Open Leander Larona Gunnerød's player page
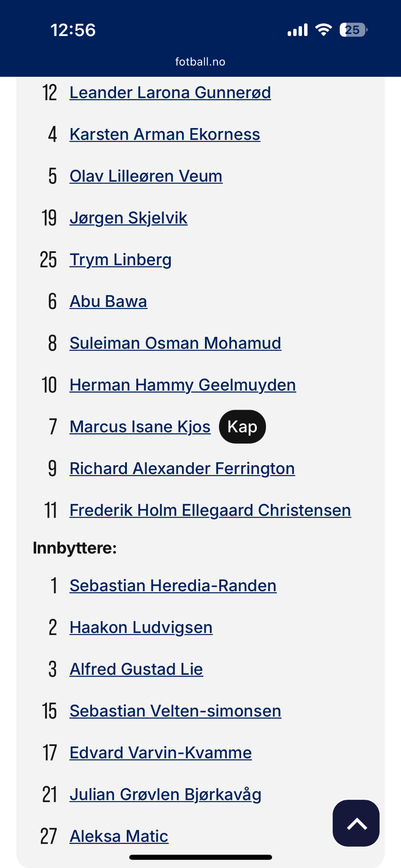Screen dimensions: 401x868 click(x=170, y=92)
